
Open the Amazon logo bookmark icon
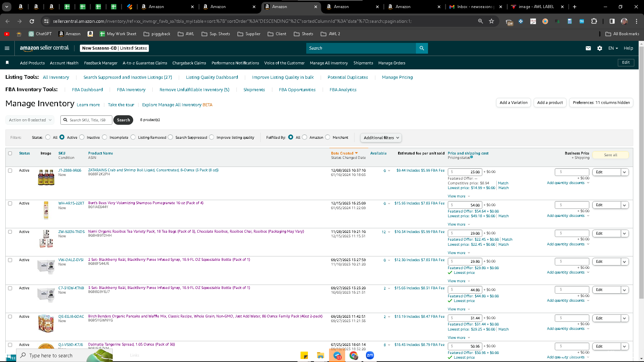tap(90, 34)
